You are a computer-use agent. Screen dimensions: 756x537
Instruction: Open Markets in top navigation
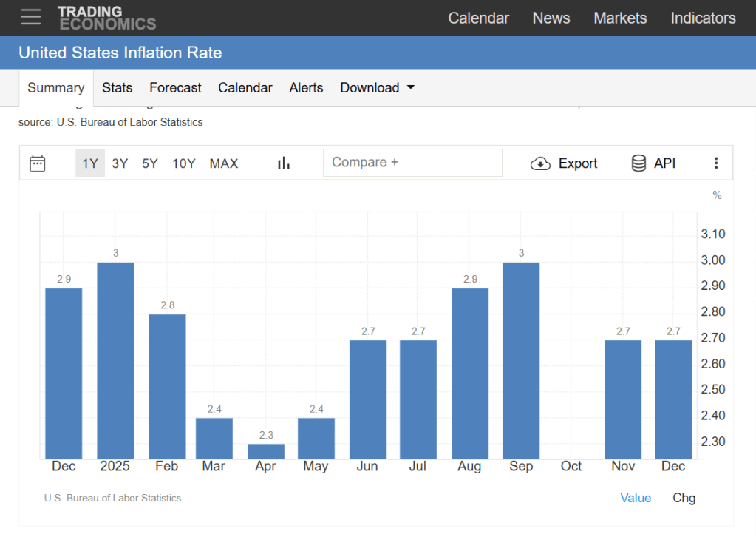pos(620,18)
